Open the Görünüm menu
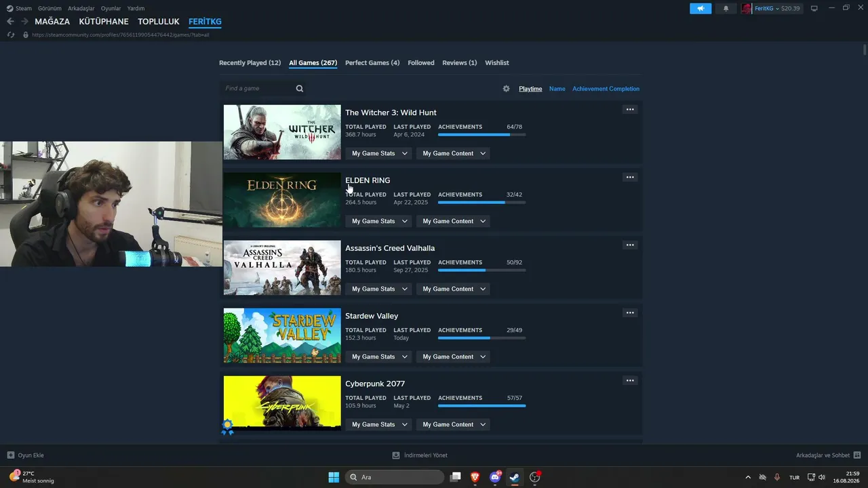Screen dimensions: 868x488 point(50,9)
